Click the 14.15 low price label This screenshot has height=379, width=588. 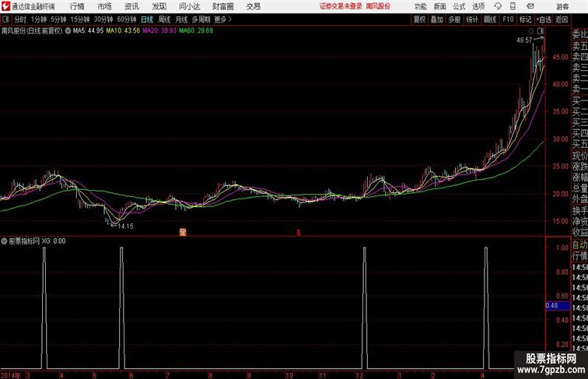tap(126, 226)
